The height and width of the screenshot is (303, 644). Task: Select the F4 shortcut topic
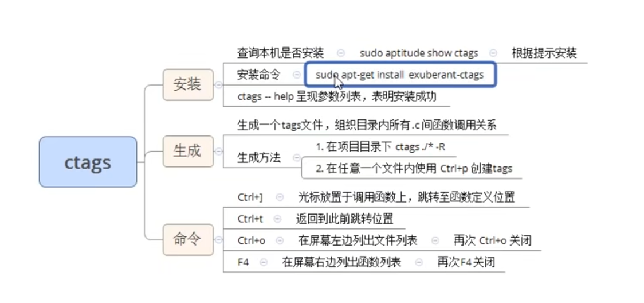click(243, 262)
